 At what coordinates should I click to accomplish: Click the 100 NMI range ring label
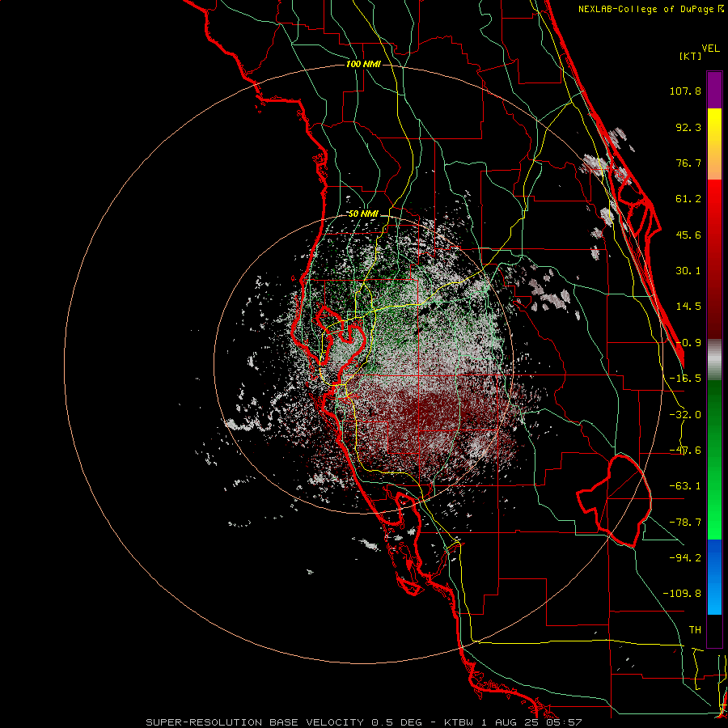[363, 64]
